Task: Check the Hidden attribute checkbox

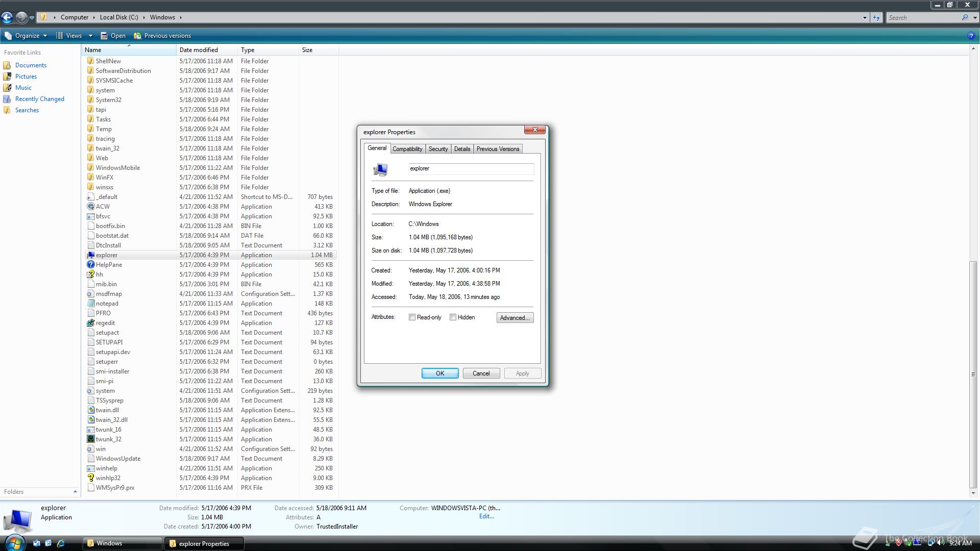Action: coord(453,317)
